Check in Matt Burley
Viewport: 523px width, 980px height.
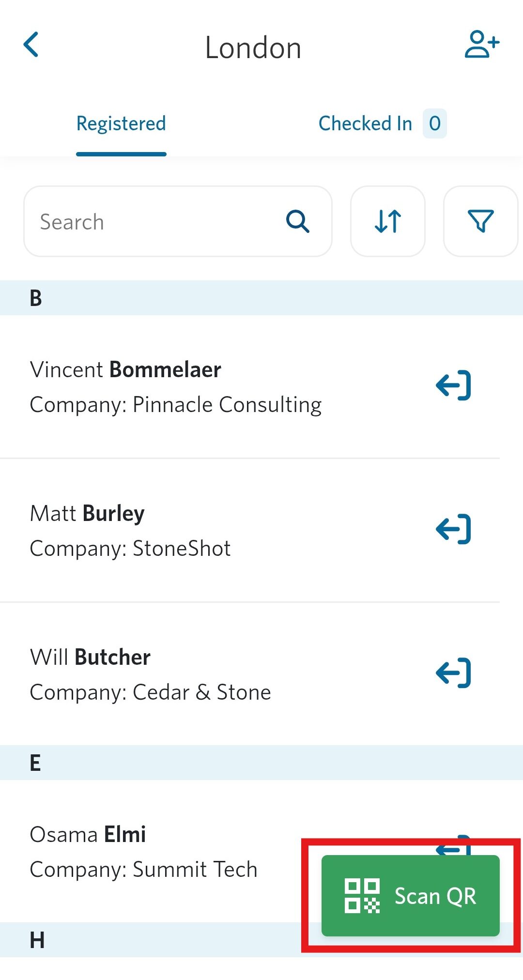tap(453, 529)
